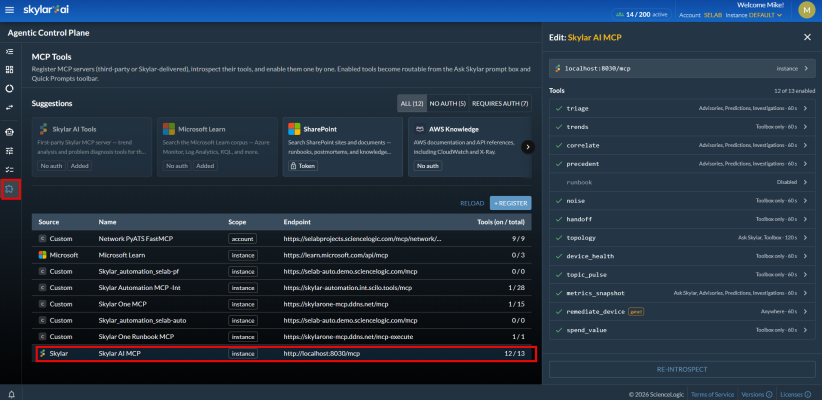This screenshot has width=822, height=400.
Task: Click the SharePoint card logo
Action: [294, 129]
